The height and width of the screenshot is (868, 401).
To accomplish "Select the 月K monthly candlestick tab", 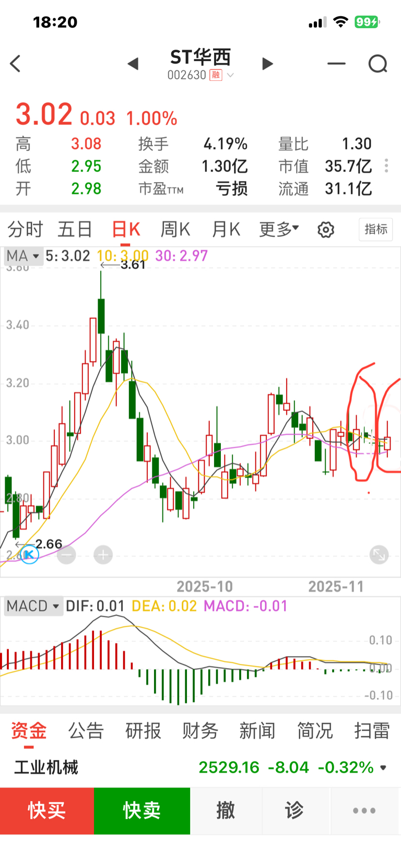I will (226, 230).
